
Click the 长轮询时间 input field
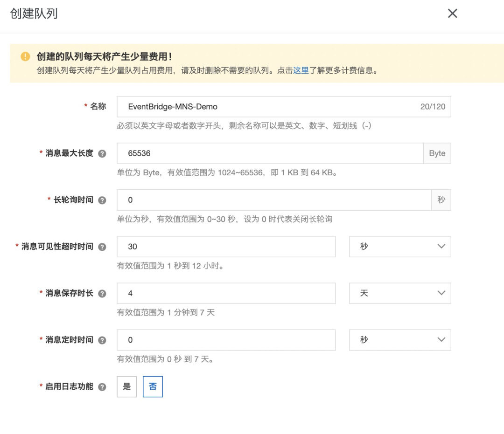point(274,200)
